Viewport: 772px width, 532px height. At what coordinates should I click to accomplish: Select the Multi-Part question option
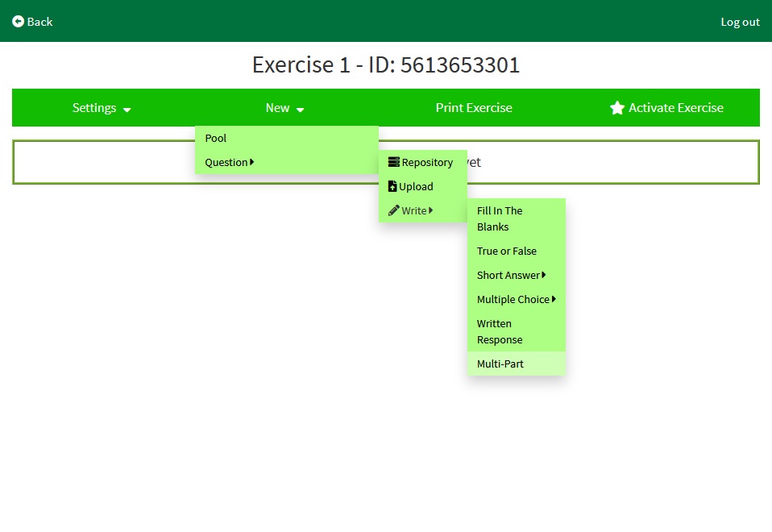point(500,364)
